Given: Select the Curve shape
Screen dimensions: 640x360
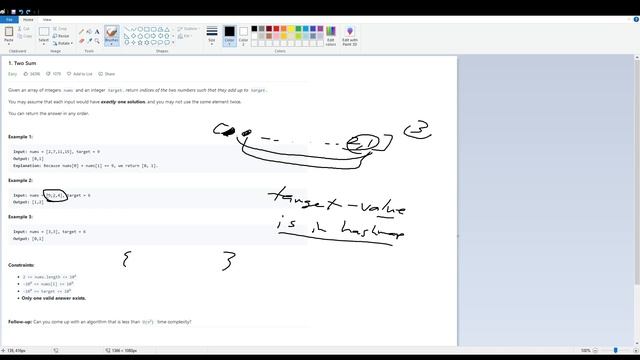Looking at the screenshot, I should [x=133, y=29].
